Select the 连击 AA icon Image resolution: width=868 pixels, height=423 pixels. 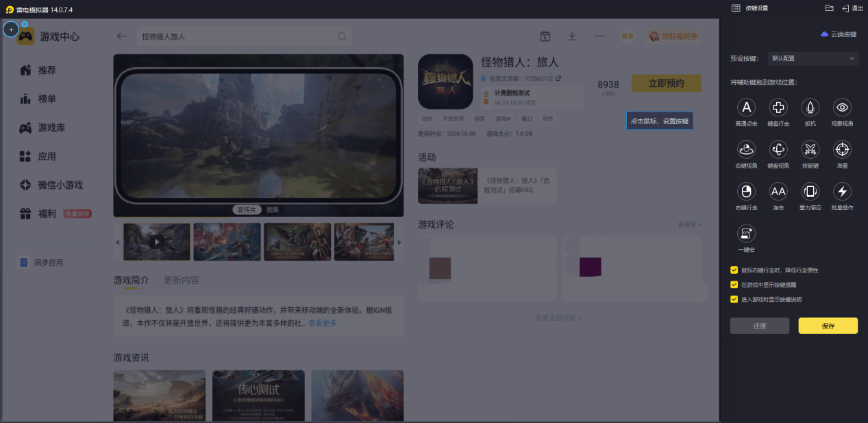[778, 191]
